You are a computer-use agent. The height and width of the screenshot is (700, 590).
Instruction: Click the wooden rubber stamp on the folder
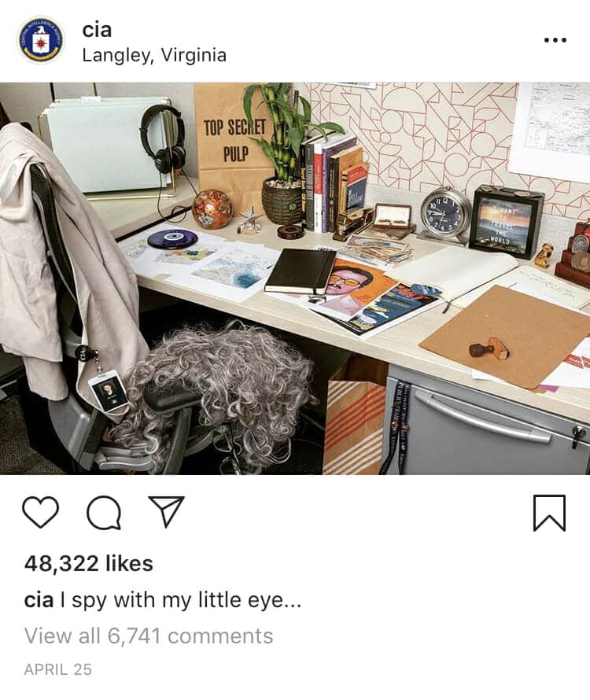489,348
